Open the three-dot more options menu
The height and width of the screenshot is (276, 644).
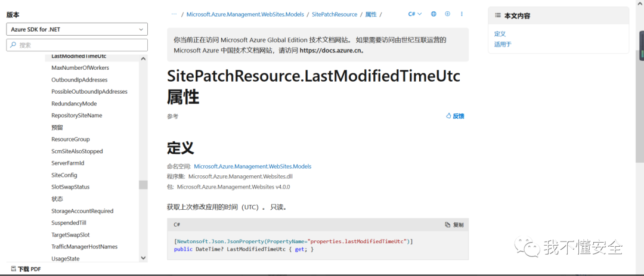tap(462, 14)
